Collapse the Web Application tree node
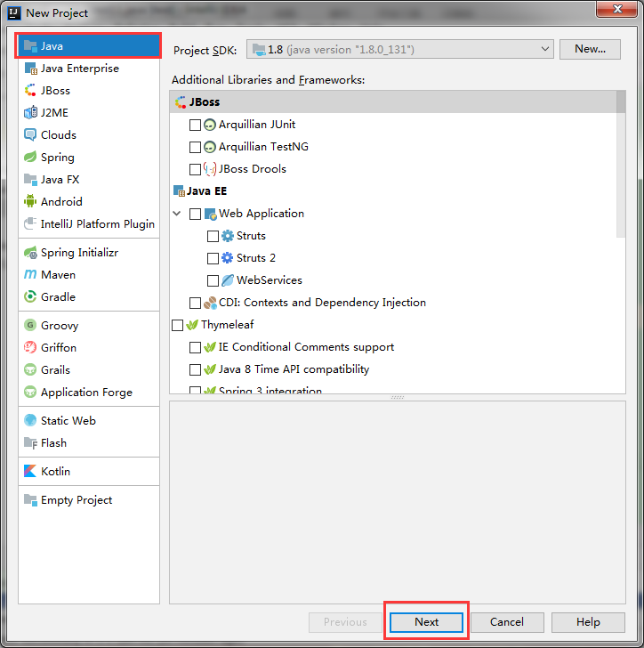Viewport: 644px width, 648px height. point(177,214)
